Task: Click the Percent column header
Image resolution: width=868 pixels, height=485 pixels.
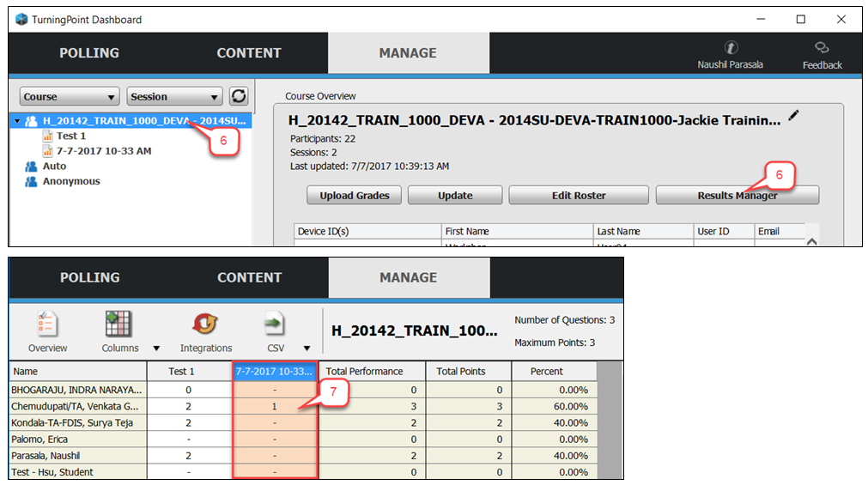Action: point(554,372)
